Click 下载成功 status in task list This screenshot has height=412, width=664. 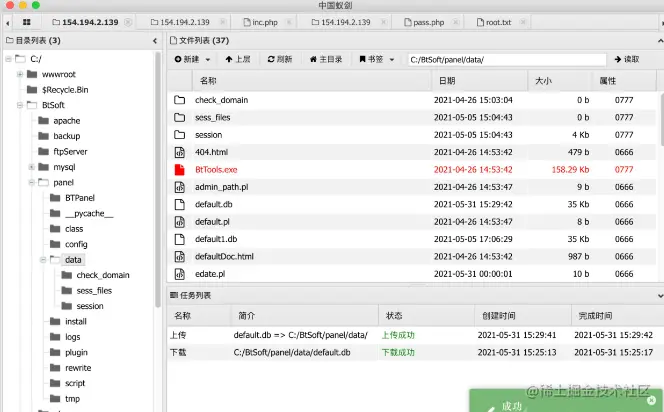[398, 352]
